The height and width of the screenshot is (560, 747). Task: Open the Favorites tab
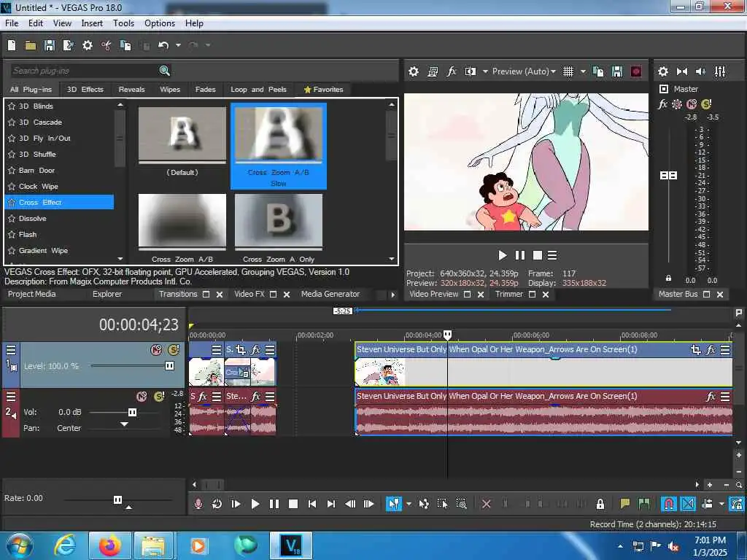323,90
